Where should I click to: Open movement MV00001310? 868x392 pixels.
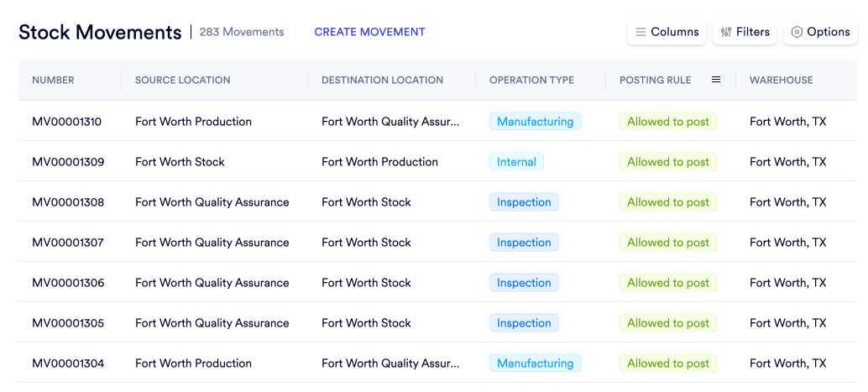[67, 121]
